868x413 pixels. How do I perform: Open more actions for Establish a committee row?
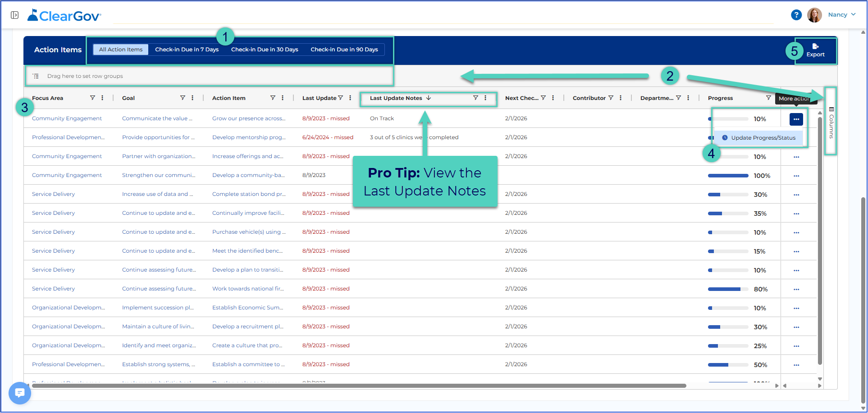coord(796,365)
